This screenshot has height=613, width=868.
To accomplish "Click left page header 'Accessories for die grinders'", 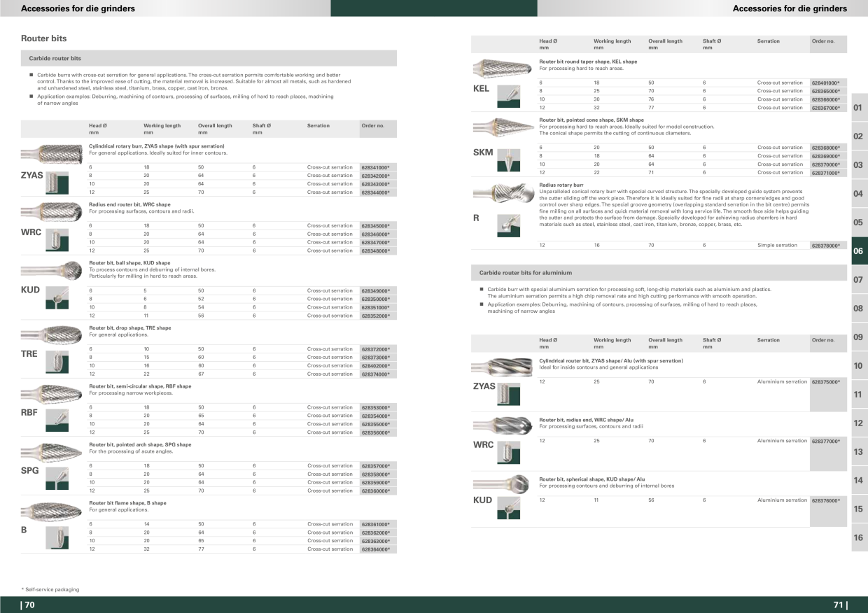I will coord(78,8).
